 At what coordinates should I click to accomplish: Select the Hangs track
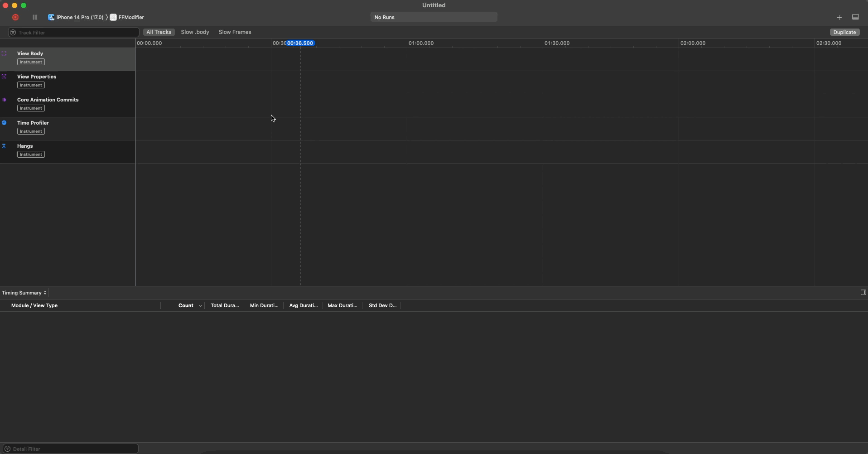pos(68,152)
